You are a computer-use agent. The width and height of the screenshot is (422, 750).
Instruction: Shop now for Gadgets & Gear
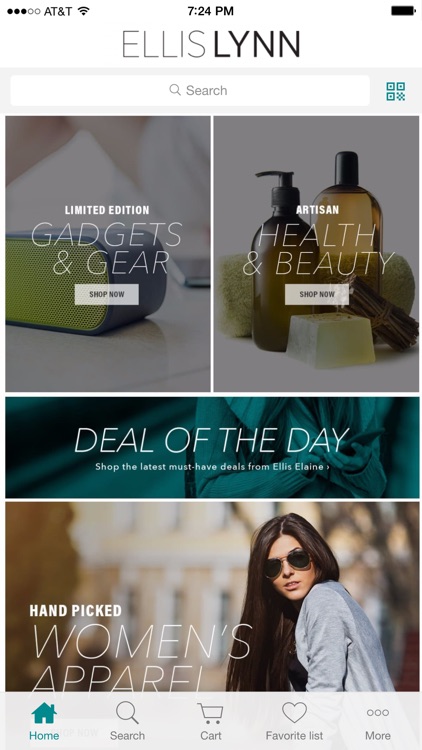coord(107,294)
